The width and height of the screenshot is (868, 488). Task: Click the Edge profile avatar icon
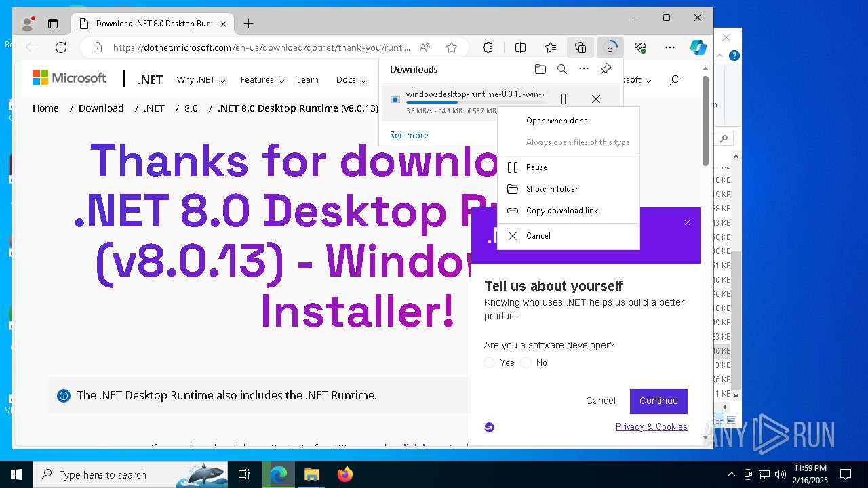(x=28, y=24)
